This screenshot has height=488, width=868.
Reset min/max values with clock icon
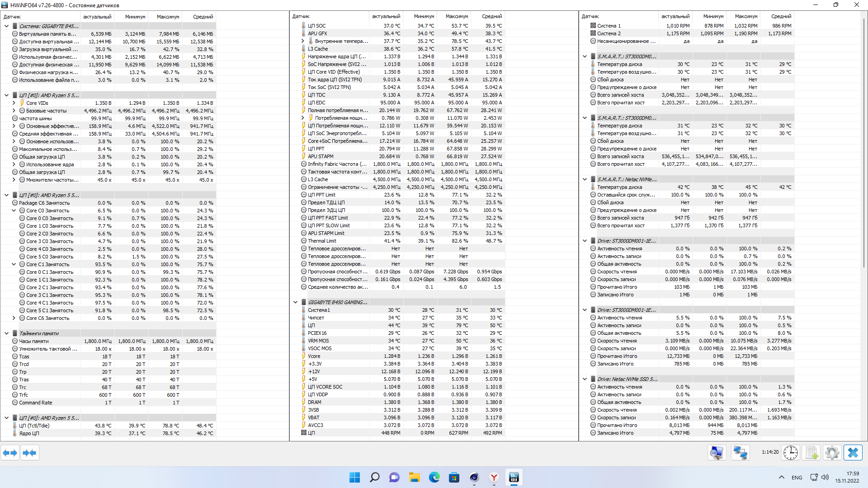point(790,453)
